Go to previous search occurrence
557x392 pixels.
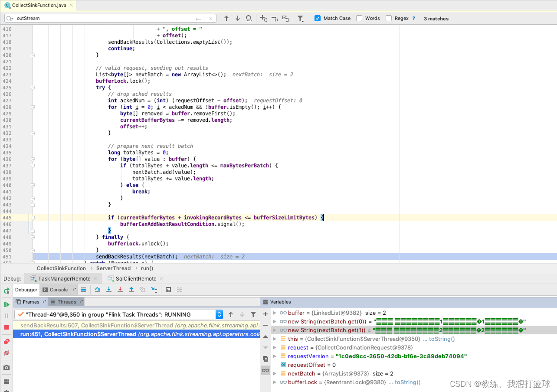tap(226, 18)
